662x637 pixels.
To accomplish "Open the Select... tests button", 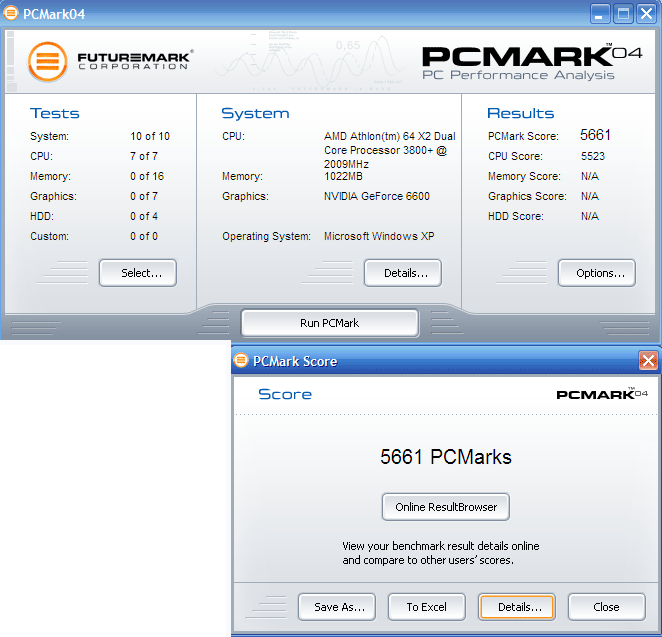I will point(138,273).
